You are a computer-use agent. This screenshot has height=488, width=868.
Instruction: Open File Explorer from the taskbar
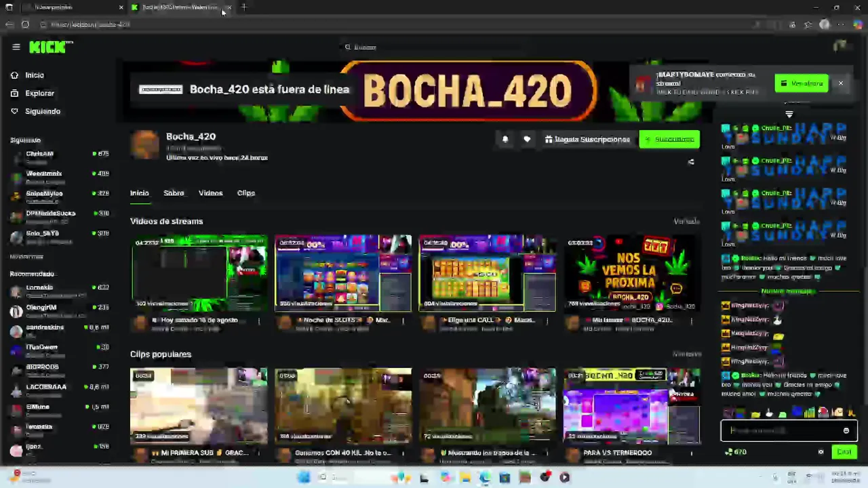465,477
